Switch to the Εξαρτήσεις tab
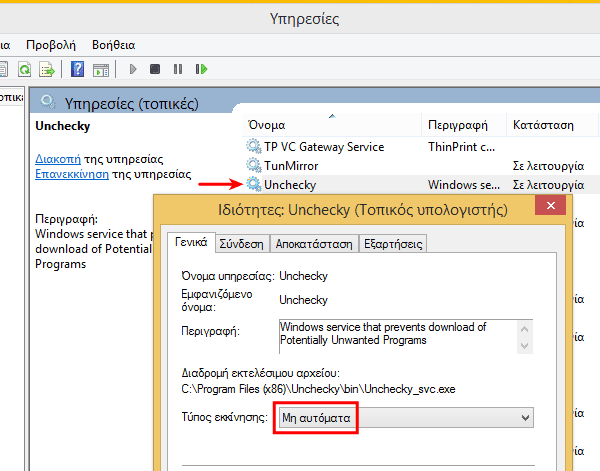 393,244
